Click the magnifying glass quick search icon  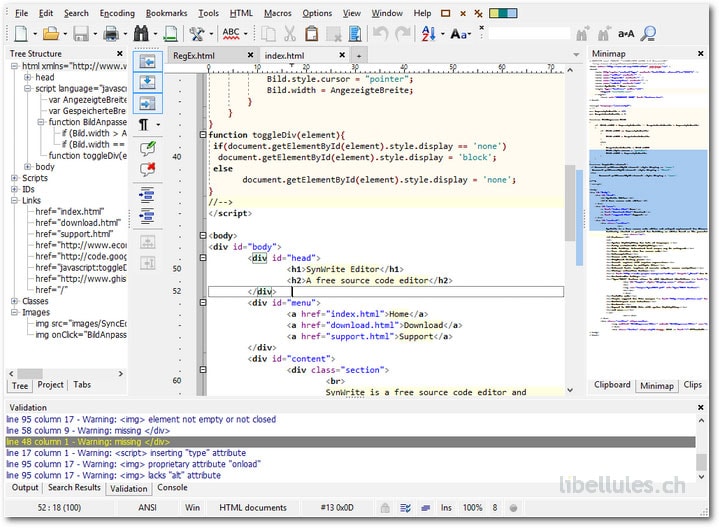pyautogui.click(x=648, y=33)
